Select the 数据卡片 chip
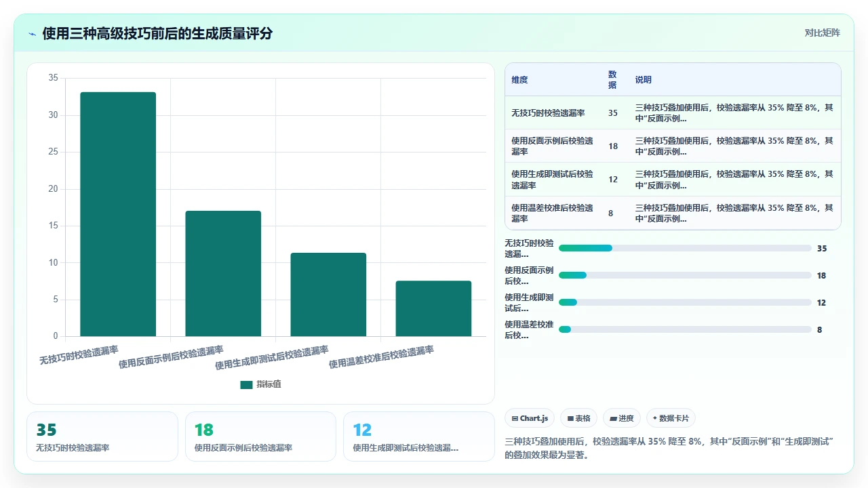 click(671, 418)
